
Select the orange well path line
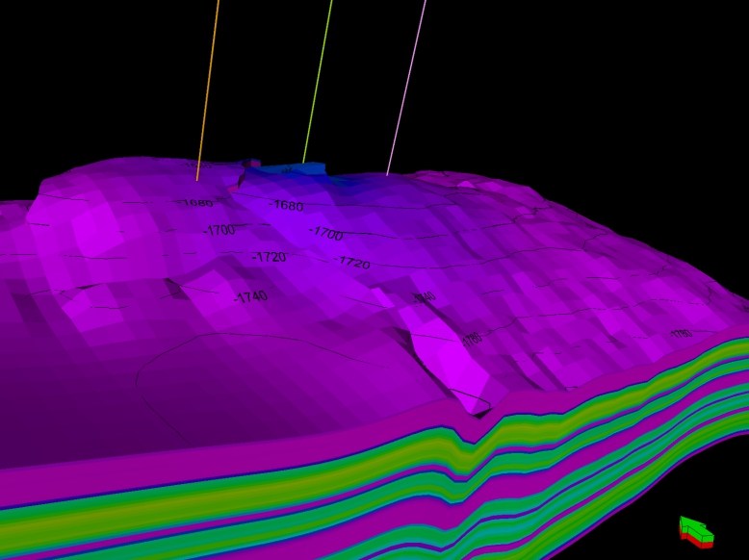click(208, 89)
